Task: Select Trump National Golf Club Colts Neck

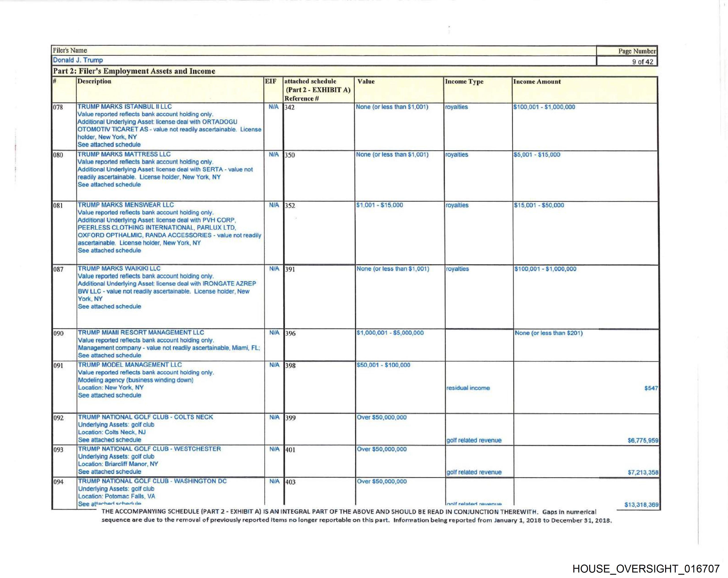Action: tap(146, 417)
